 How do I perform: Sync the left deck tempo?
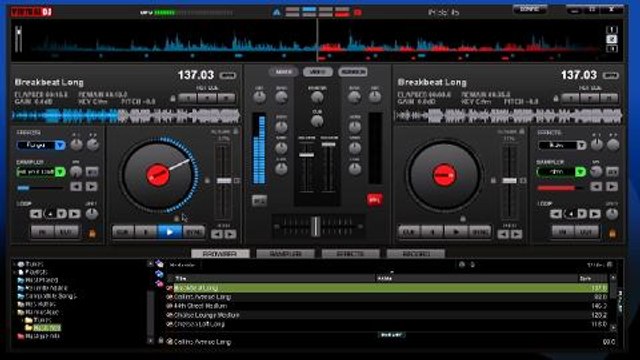[193, 232]
